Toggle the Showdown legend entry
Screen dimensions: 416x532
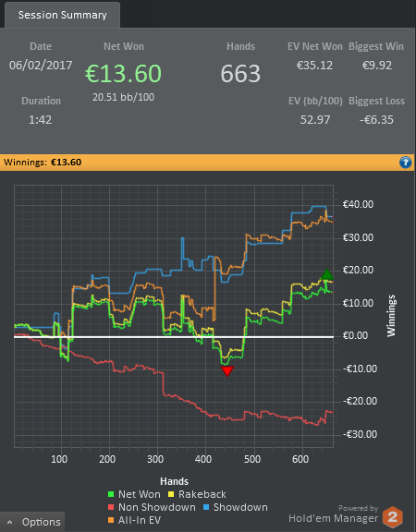coord(235,507)
